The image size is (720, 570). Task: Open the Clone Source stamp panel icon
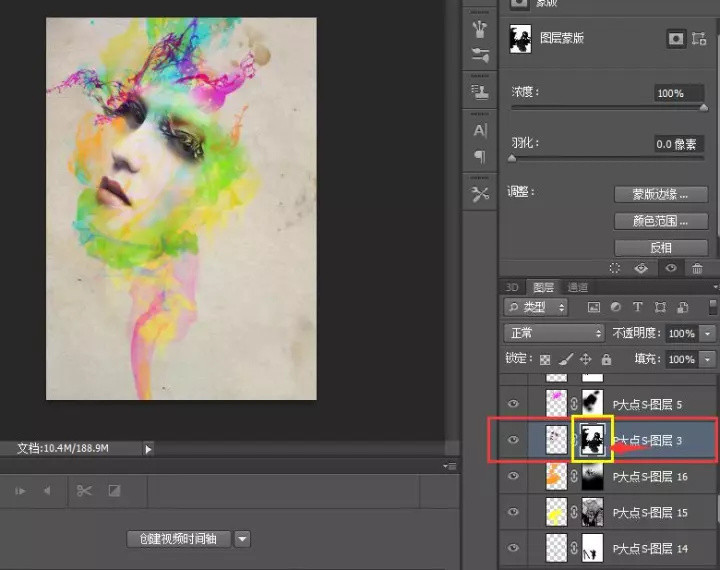coord(480,92)
